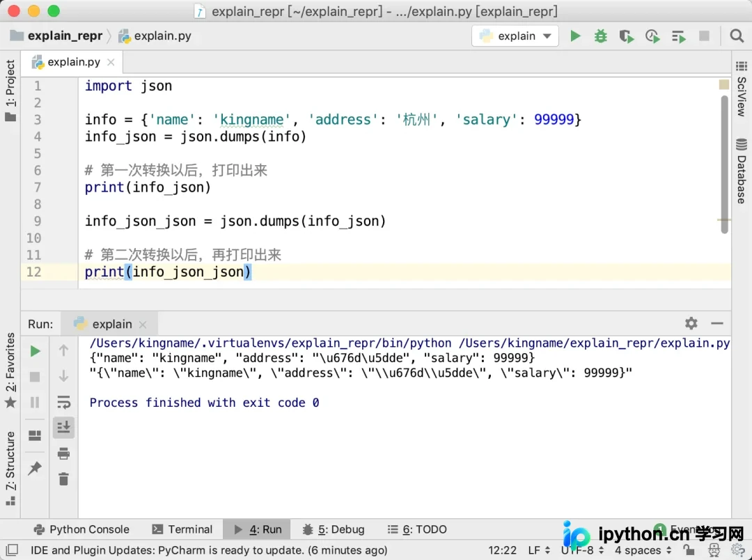This screenshot has width=752, height=560.
Task: Click the 'kingname' string on line 3
Action: 251,120
